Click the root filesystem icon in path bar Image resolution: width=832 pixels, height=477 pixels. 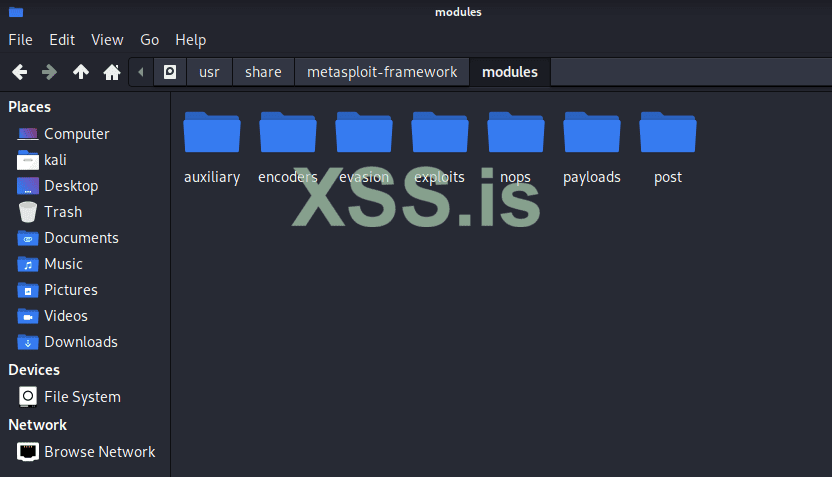(x=170, y=72)
